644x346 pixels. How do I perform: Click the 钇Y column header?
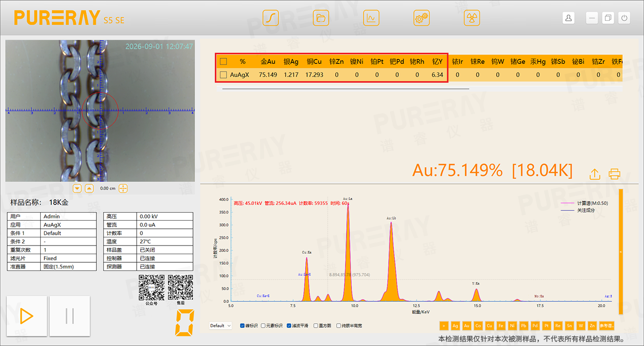tap(438, 61)
